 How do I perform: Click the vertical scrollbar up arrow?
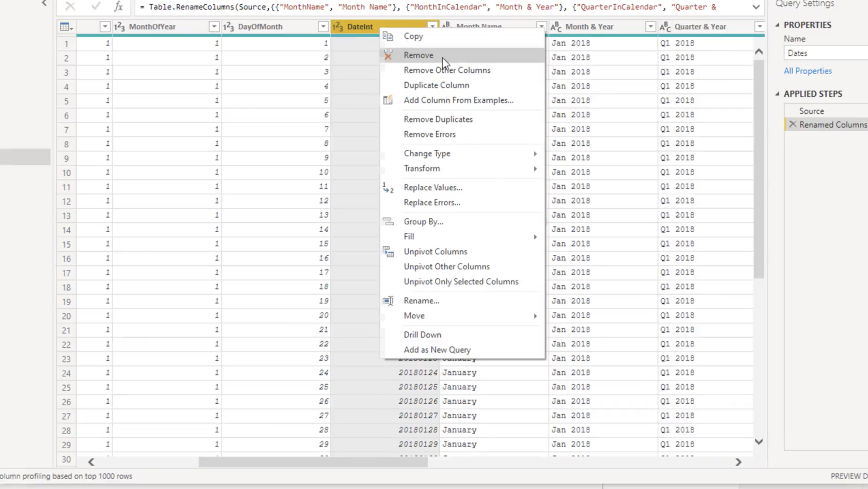758,52
